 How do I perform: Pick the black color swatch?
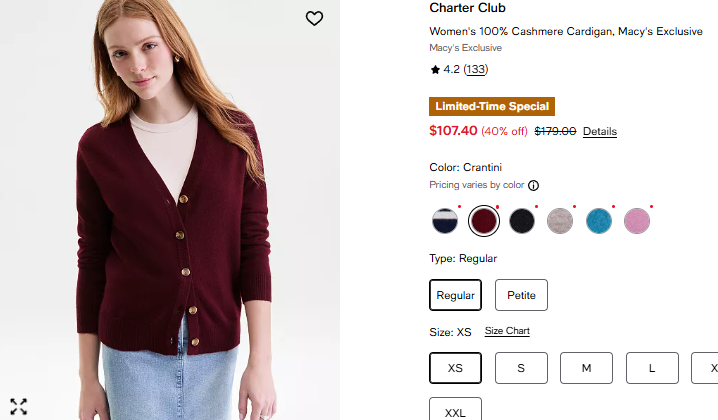(x=522, y=221)
